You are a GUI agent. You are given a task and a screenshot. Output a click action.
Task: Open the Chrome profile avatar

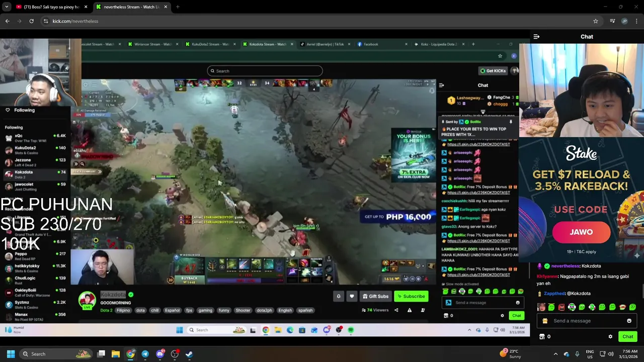tap(624, 21)
